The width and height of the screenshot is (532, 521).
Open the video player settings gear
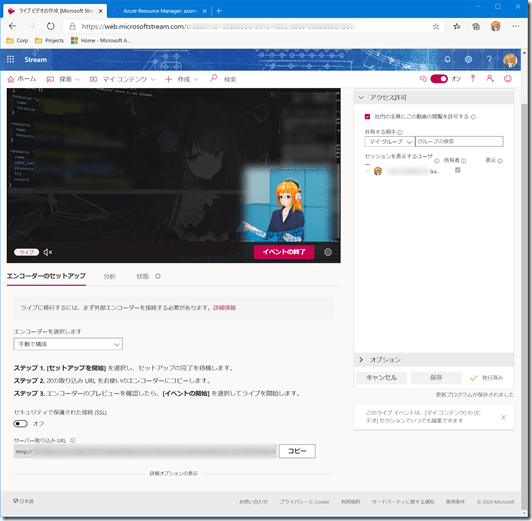tap(328, 252)
